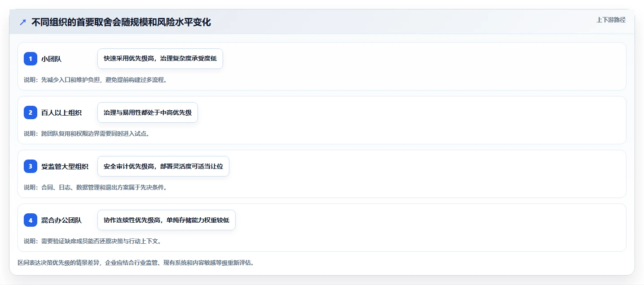Click the title 不同组织的首要取舍会随规模和风险水平变化
Image resolution: width=644 pixels, height=285 pixels.
coord(121,22)
